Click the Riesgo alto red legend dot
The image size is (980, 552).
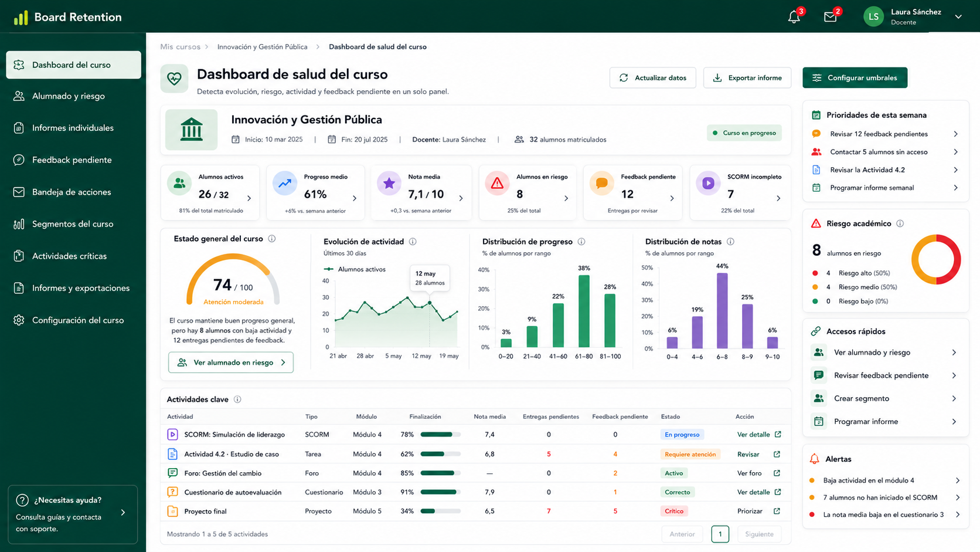pyautogui.click(x=815, y=273)
